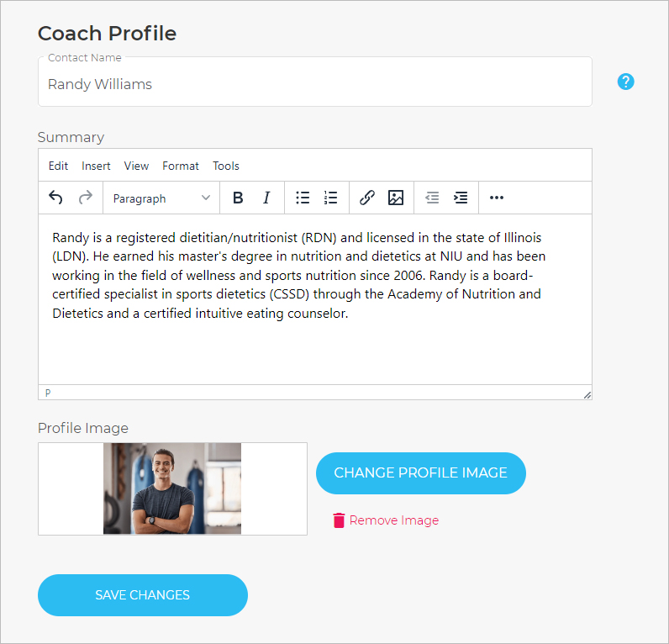This screenshot has height=644, width=669.
Task: Decrease indent of the paragraph
Action: point(432,198)
